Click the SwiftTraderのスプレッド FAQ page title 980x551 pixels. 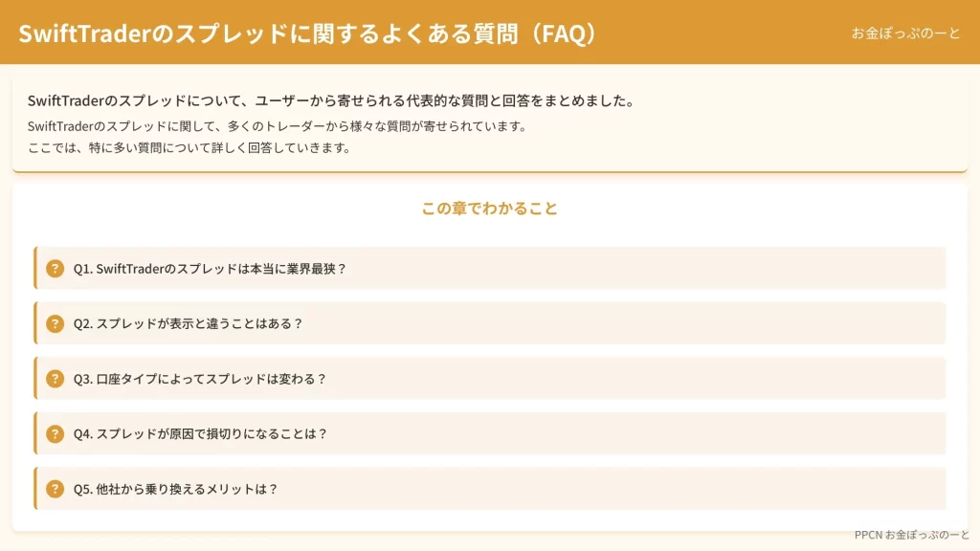[307, 33]
